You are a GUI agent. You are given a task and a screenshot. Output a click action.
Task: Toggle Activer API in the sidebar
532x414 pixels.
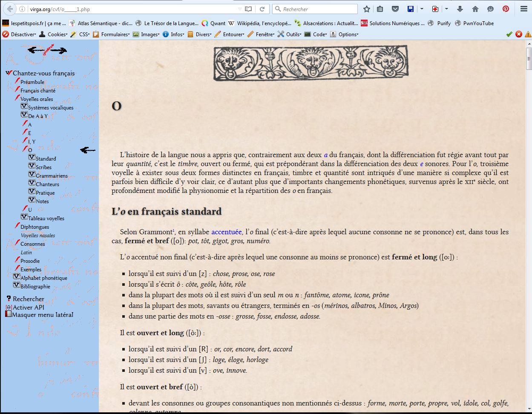coord(28,307)
